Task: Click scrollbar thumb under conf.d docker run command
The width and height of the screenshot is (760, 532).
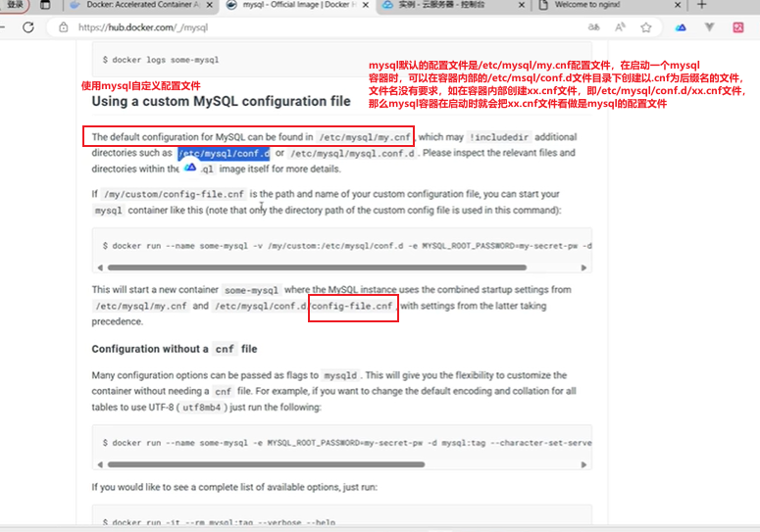Action: (x=317, y=267)
